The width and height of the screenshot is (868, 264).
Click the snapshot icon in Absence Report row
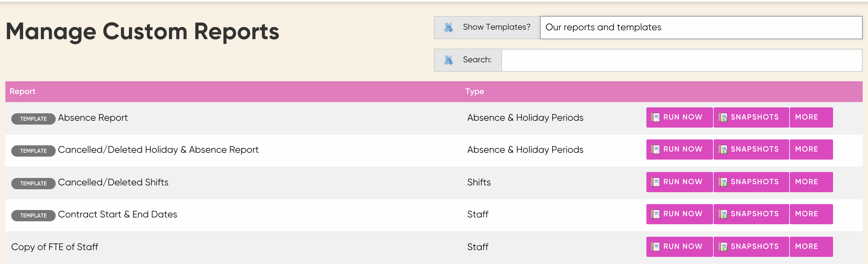(723, 117)
